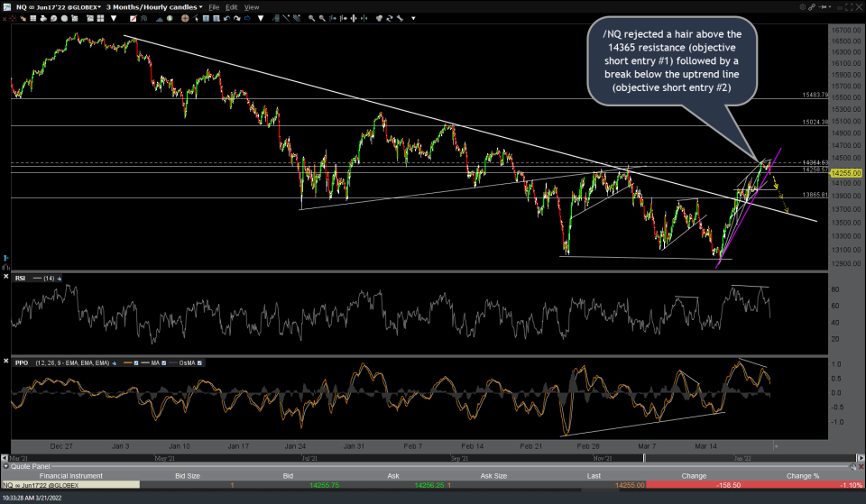Click the Change % column header
Screen dimensions: 866x504
[803, 476]
